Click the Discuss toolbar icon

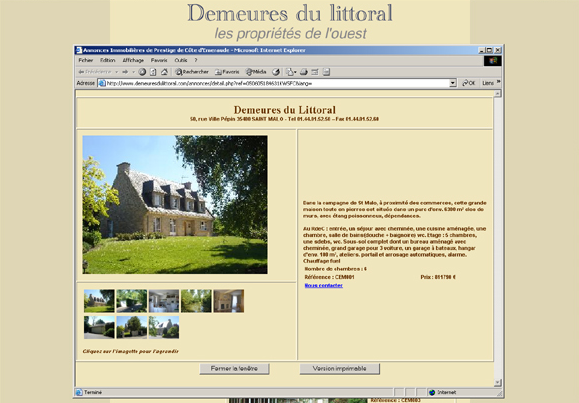326,72
